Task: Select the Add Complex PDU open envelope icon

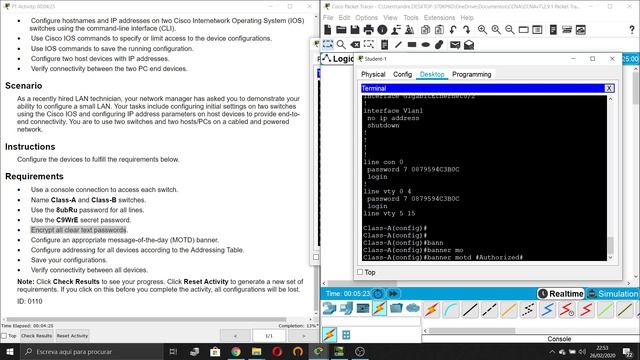Action: point(469,44)
